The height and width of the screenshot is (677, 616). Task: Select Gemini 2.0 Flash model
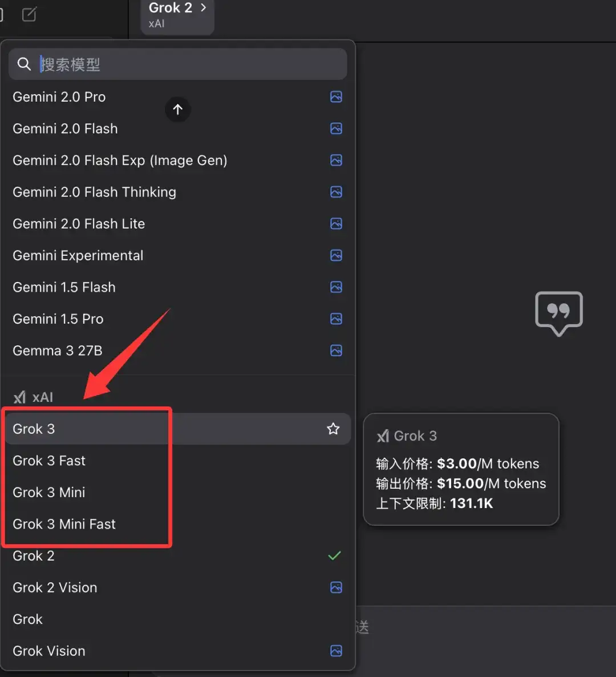click(178, 128)
